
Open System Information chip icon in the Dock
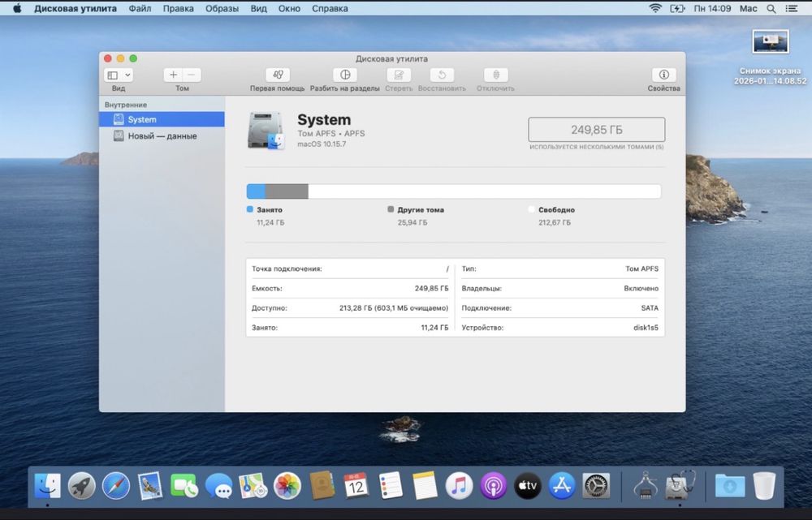646,486
